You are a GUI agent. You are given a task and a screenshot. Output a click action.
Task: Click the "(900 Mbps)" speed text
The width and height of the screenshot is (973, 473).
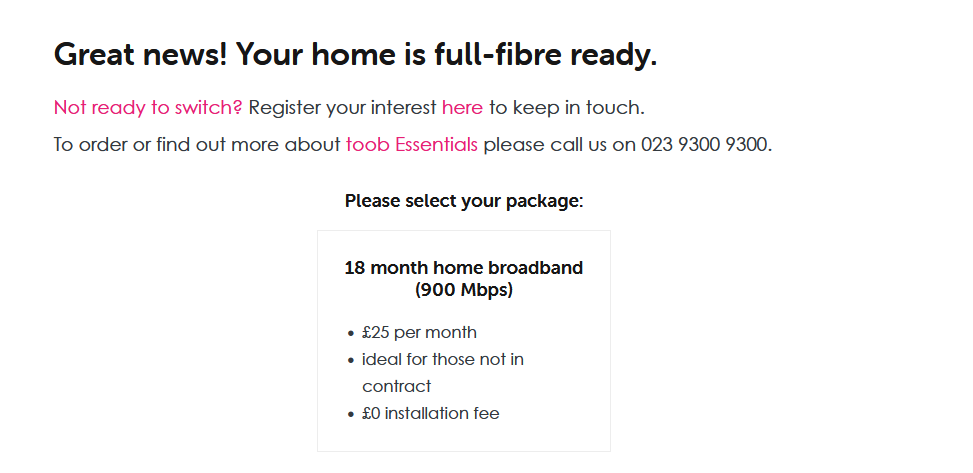coord(463,291)
